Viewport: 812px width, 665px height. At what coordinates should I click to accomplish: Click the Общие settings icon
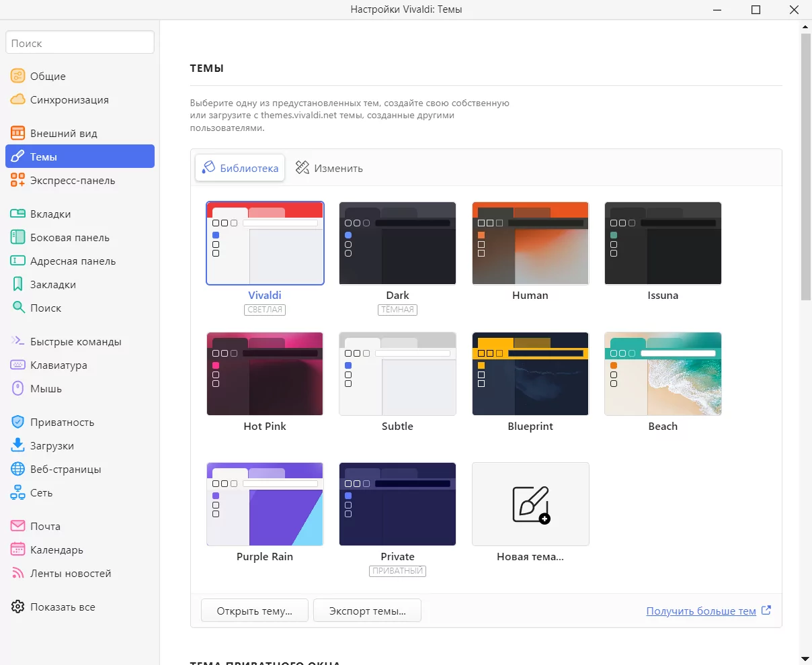pos(18,76)
